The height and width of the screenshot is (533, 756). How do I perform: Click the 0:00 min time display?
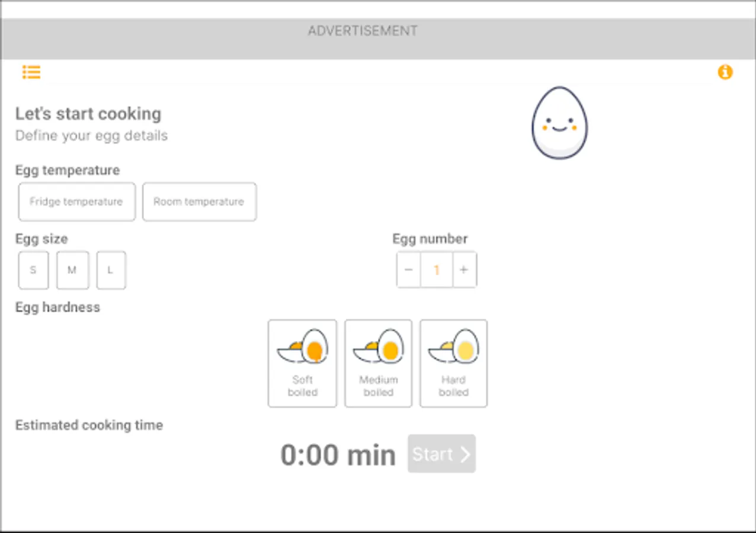pyautogui.click(x=338, y=454)
